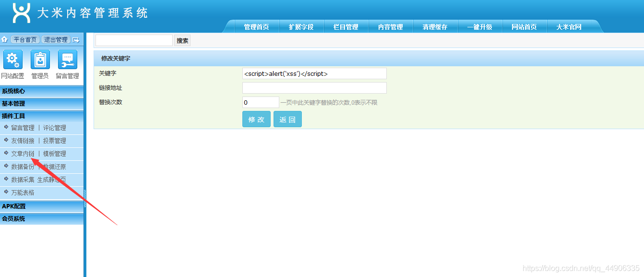Open 网站配置 gear icon

click(13, 60)
